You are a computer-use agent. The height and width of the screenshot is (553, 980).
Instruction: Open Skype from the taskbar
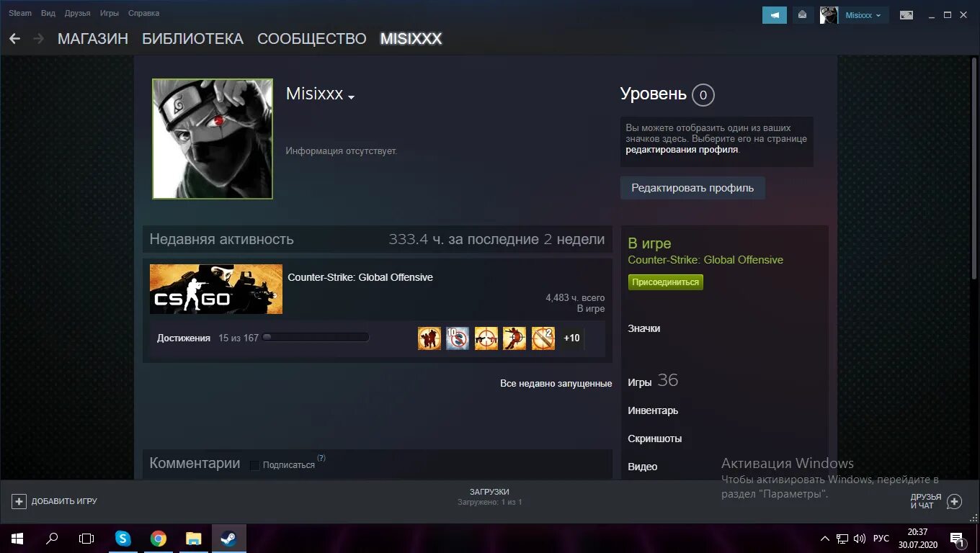click(x=123, y=539)
